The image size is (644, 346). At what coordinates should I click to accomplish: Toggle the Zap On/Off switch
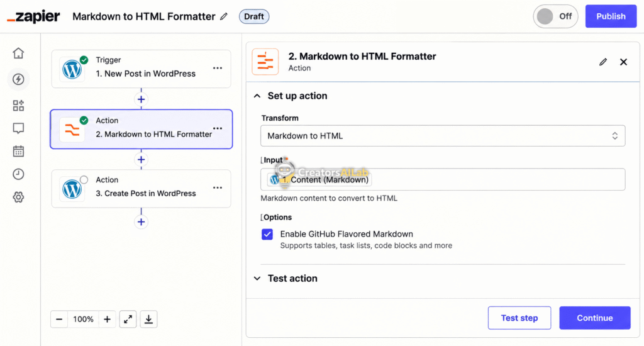click(555, 16)
